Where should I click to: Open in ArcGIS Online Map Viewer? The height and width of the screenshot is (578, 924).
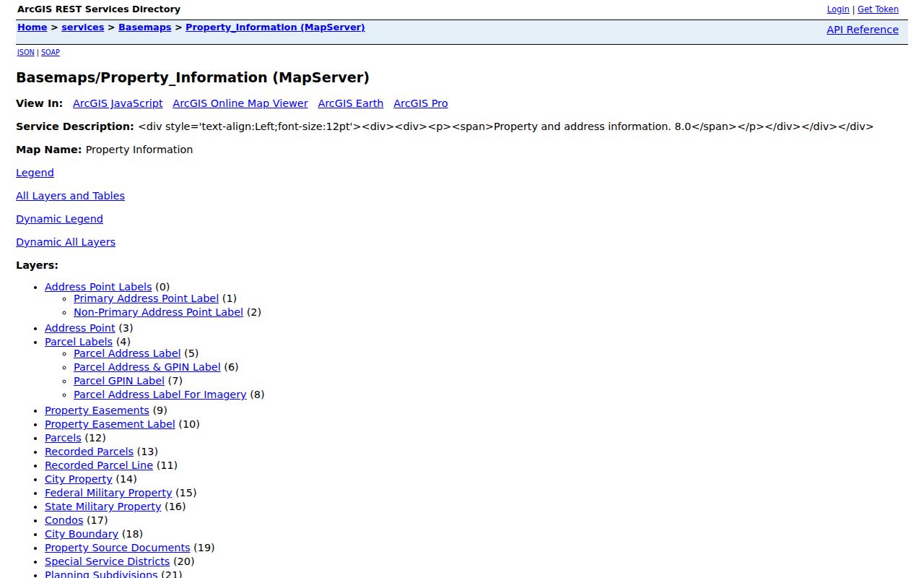(240, 103)
